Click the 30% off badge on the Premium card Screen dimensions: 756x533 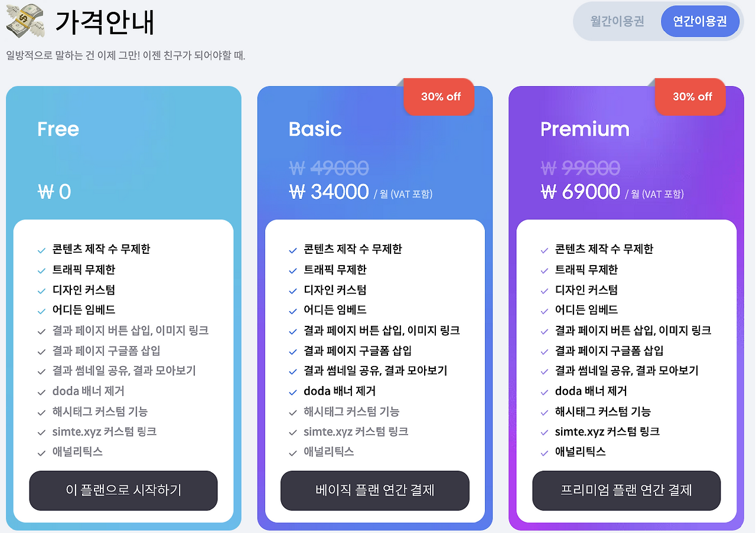690,97
